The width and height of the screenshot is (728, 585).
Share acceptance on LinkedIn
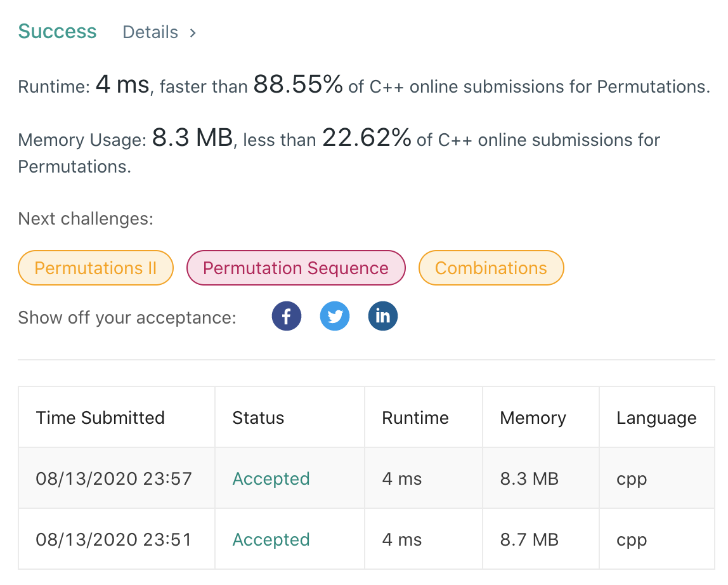point(383,315)
